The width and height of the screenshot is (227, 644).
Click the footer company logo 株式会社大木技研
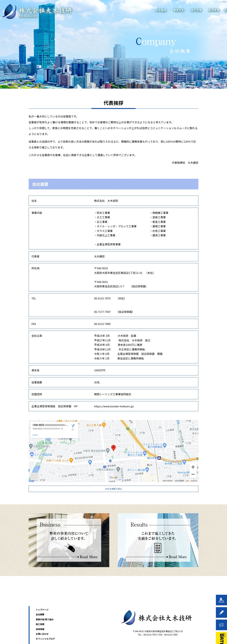tap(156, 617)
